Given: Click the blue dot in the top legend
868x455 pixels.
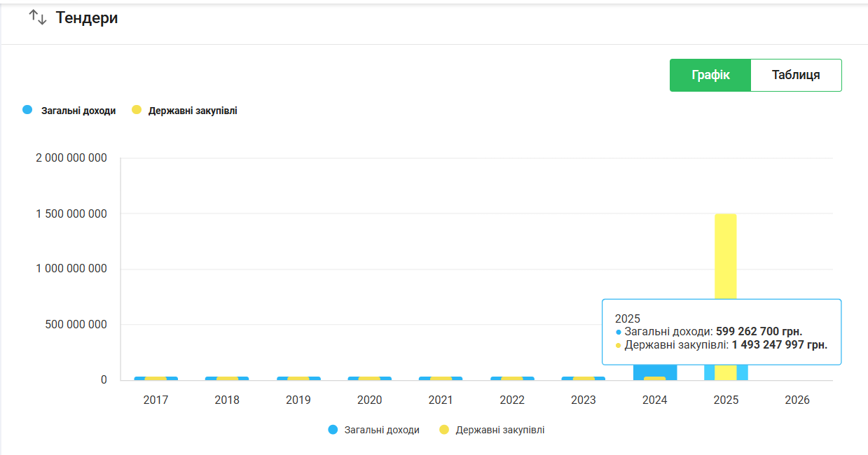Looking at the screenshot, I should pyautogui.click(x=28, y=110).
